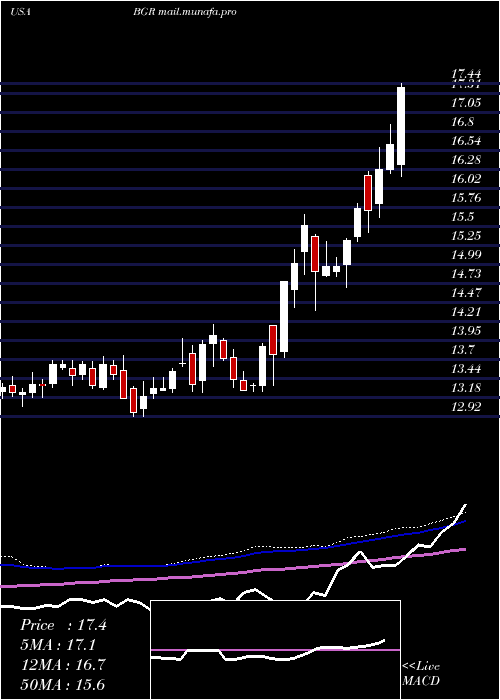The width and height of the screenshot is (500, 700).
Task: Click the MACD inset chart panel
Action: pyautogui.click(x=275, y=650)
